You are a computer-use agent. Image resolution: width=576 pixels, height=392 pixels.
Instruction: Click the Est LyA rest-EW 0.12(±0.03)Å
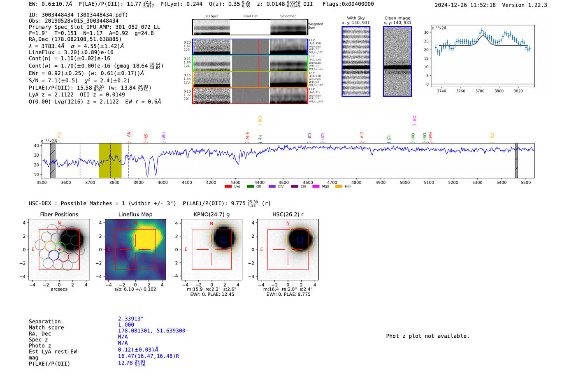pos(138,350)
